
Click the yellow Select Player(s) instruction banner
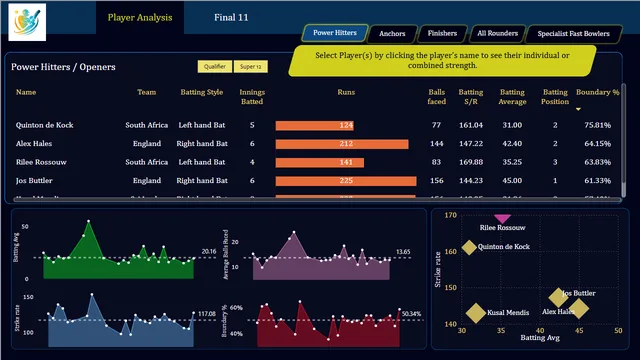tap(442, 60)
